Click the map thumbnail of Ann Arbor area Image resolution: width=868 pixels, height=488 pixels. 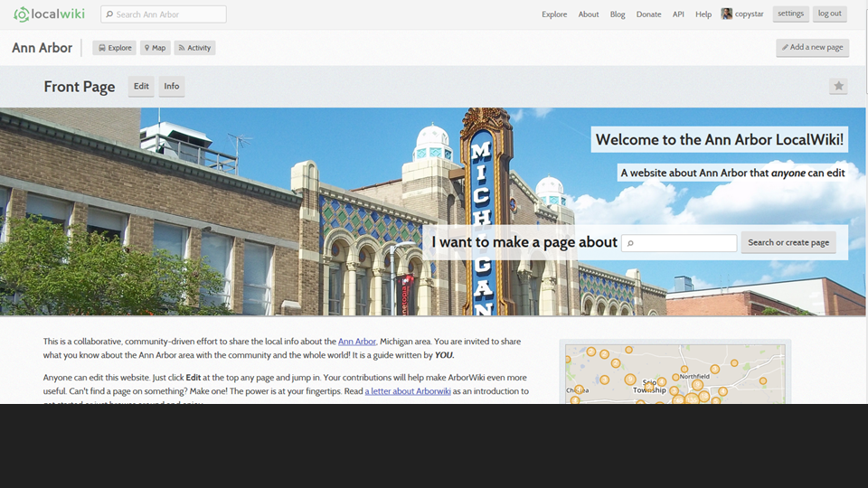[x=675, y=373]
